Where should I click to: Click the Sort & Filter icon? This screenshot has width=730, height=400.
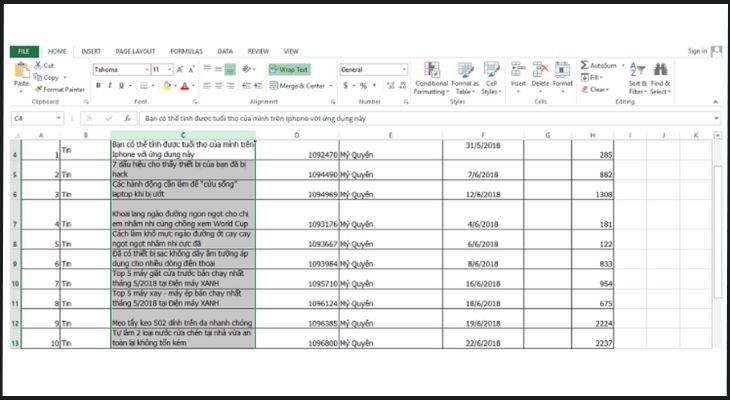coord(637,72)
